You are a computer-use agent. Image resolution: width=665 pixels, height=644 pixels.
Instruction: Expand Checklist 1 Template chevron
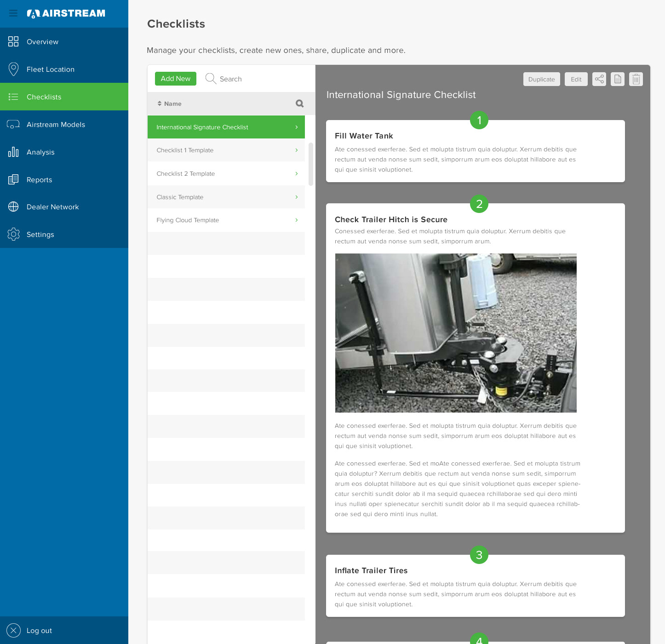pos(297,150)
